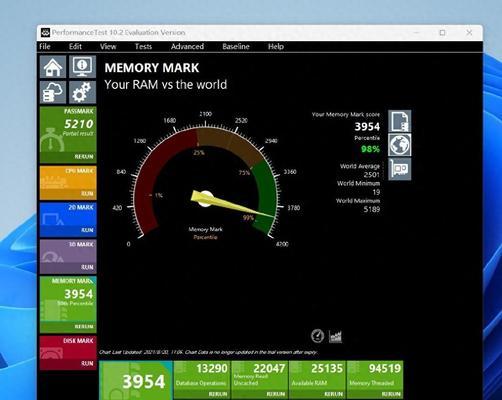Viewport: 502px width, 400px height.
Task: Click the MEMORY MARK heading
Action: click(152, 68)
